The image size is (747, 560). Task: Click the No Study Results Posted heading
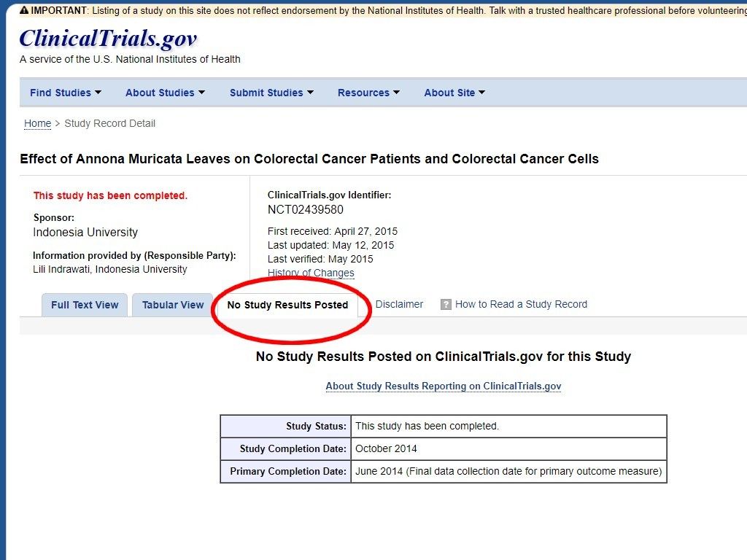pyautogui.click(x=444, y=357)
